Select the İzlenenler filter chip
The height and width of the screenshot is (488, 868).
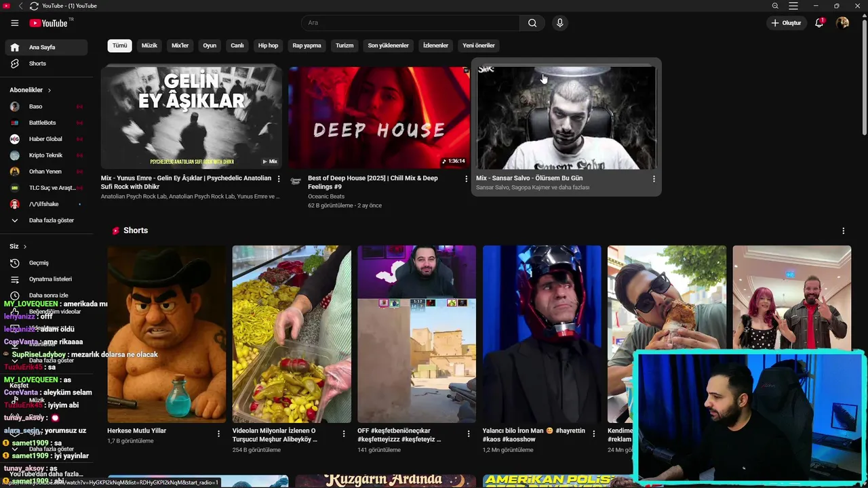435,45
